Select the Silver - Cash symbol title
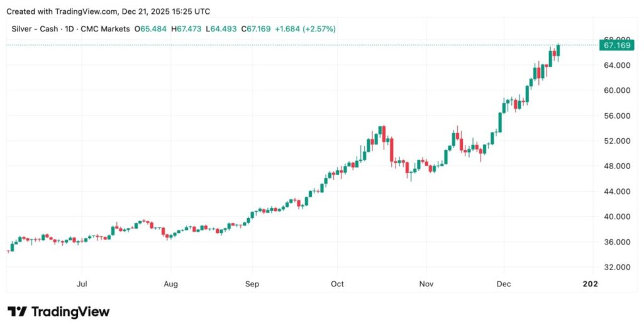The image size is (644, 331). [35, 29]
